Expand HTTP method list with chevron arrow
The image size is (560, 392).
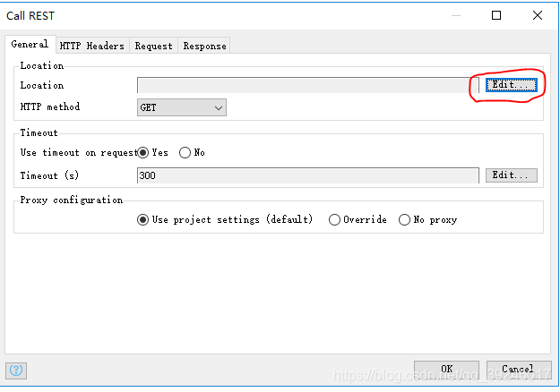pos(219,107)
